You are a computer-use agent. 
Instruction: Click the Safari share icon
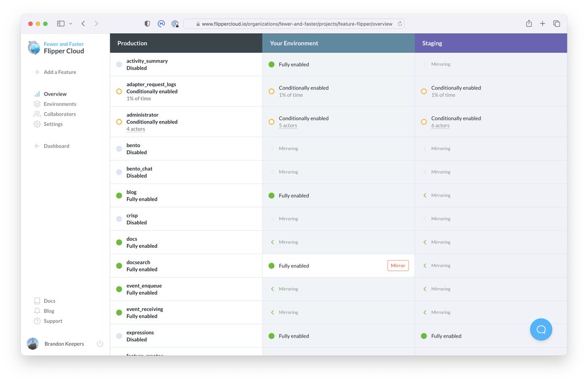click(x=529, y=23)
